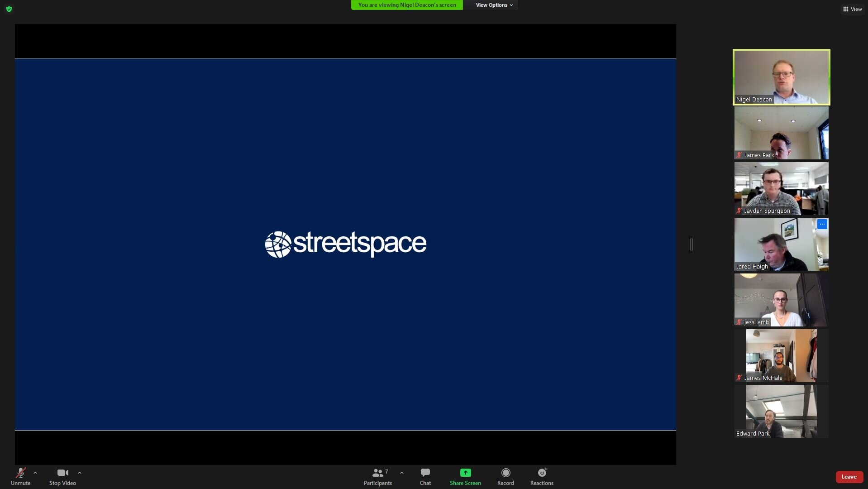Select James Park's video thumbnail
The height and width of the screenshot is (489, 868).
tap(782, 133)
